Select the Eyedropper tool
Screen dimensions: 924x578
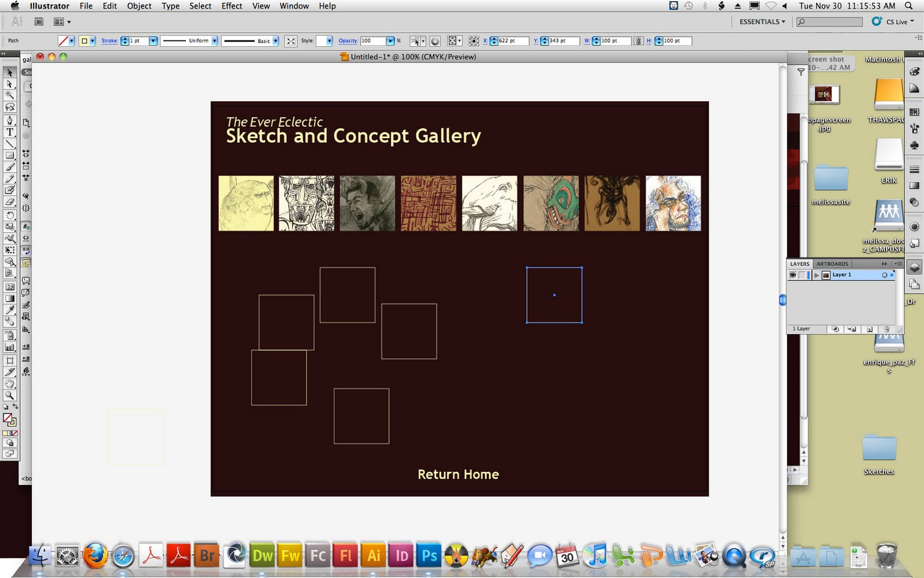pyautogui.click(x=10, y=310)
